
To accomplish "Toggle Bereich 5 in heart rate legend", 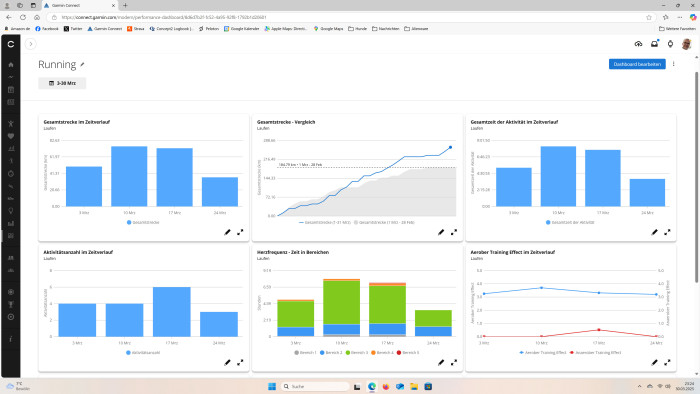I will point(408,353).
